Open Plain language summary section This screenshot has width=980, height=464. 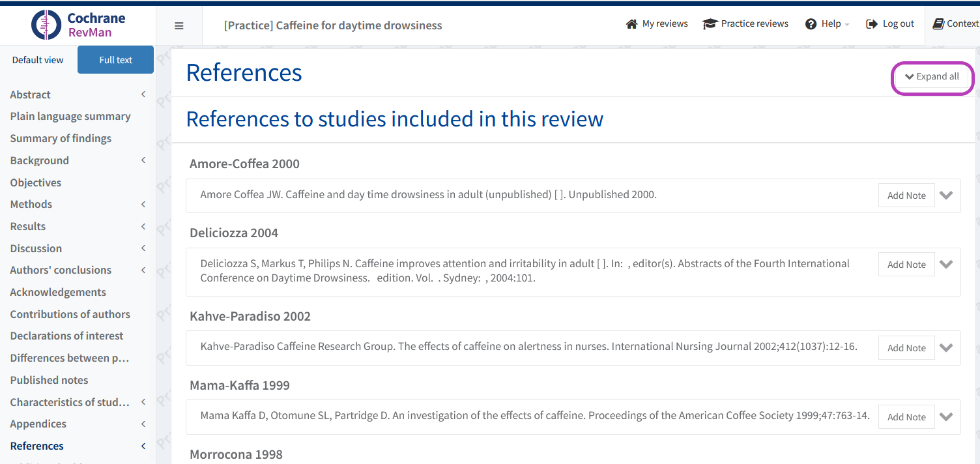(x=70, y=117)
